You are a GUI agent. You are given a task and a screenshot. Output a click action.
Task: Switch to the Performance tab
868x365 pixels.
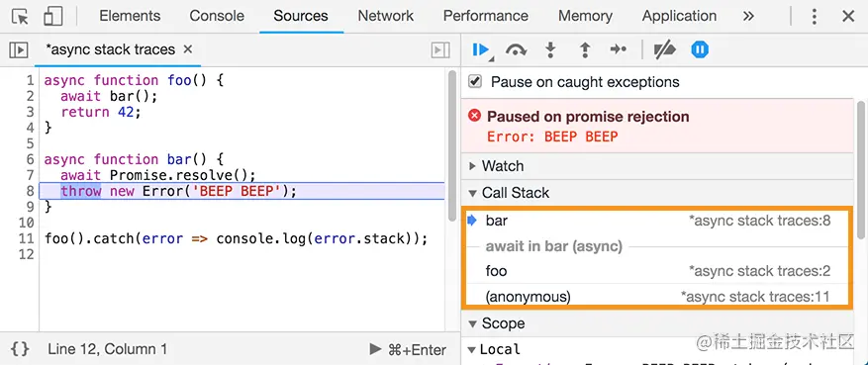[486, 16]
